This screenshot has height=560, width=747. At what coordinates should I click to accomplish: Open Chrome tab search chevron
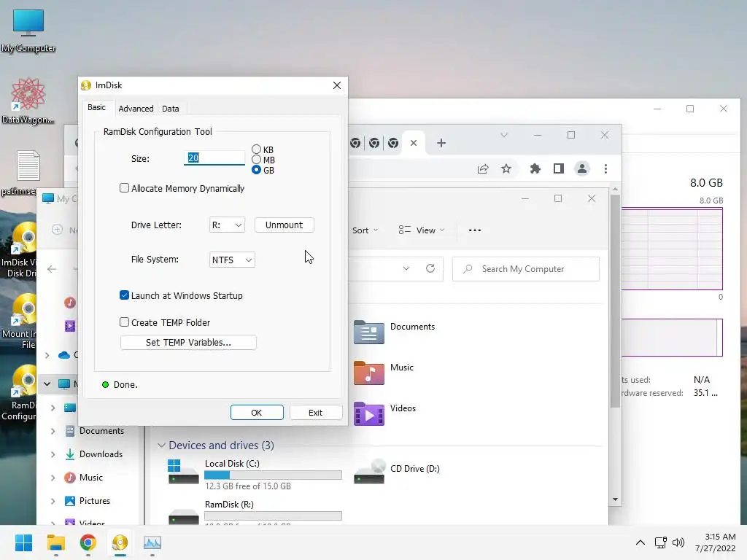click(503, 135)
